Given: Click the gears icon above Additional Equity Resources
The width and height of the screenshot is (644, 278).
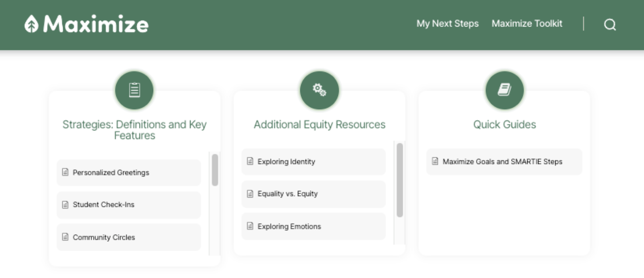Looking at the screenshot, I should (320, 90).
